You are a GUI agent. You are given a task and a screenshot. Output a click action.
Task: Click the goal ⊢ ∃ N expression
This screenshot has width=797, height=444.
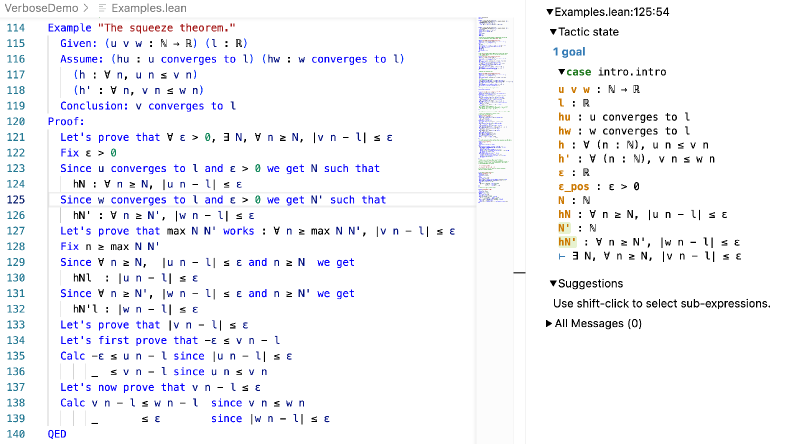point(649,256)
